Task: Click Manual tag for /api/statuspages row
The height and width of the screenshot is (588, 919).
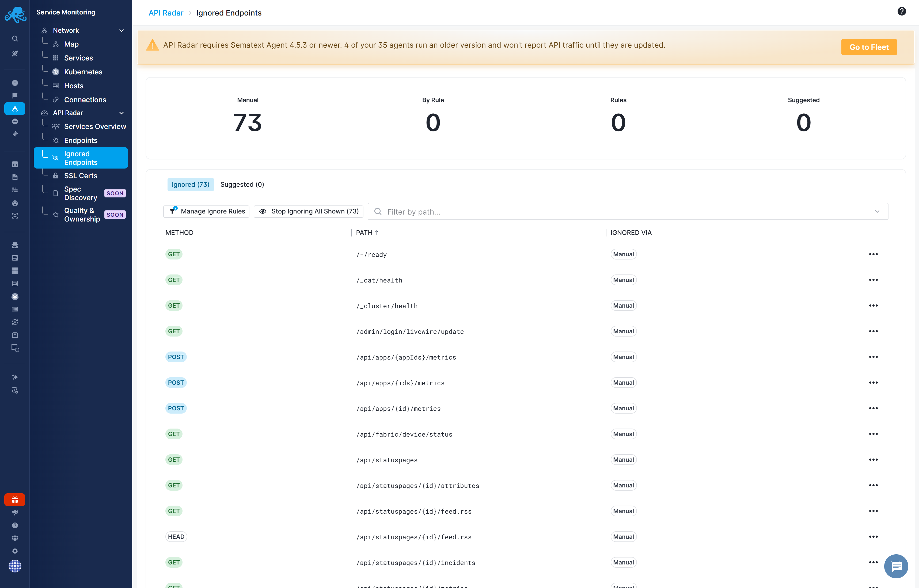Action: (x=623, y=460)
